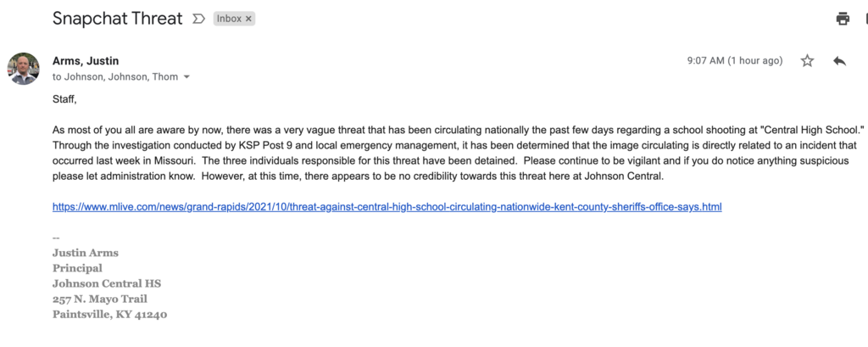The image size is (868, 347).
Task: Click the 9:07 AM timestamp
Action: pyautogui.click(x=735, y=61)
